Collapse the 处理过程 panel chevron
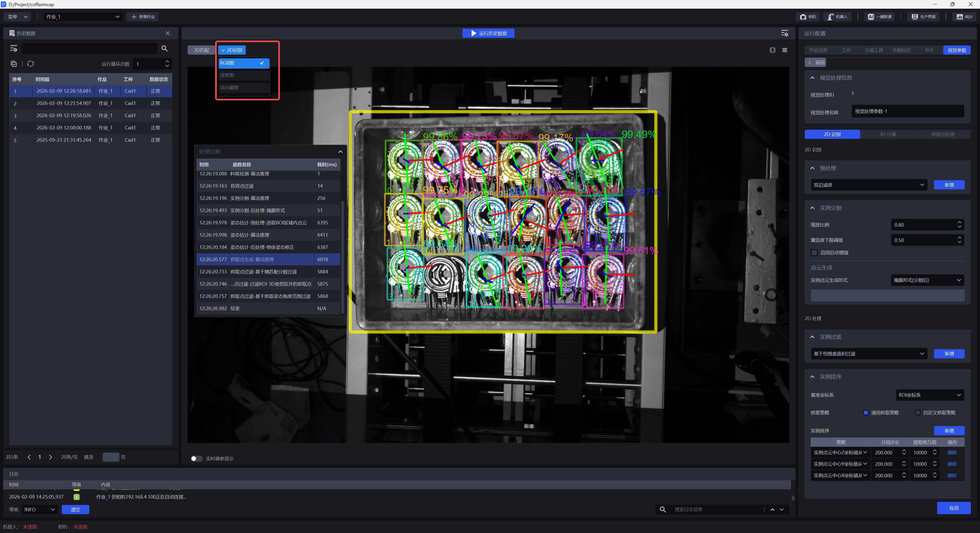Viewport: 980px width, 533px height. tap(340, 151)
